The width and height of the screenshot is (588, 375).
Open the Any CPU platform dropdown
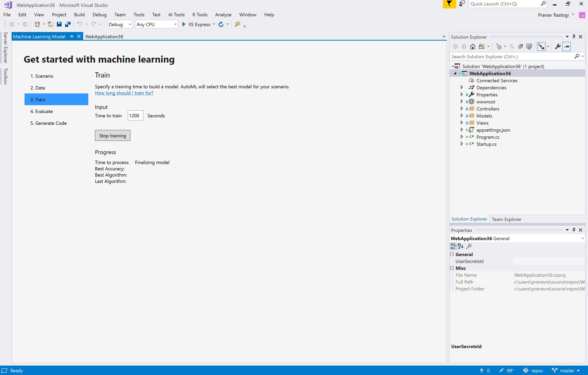click(x=157, y=24)
